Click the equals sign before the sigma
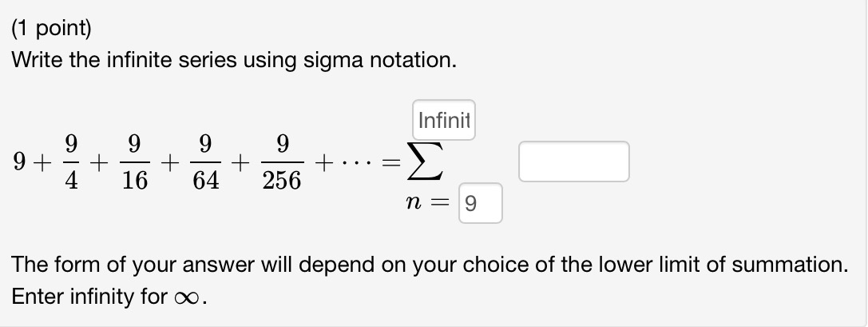 [x=391, y=163]
